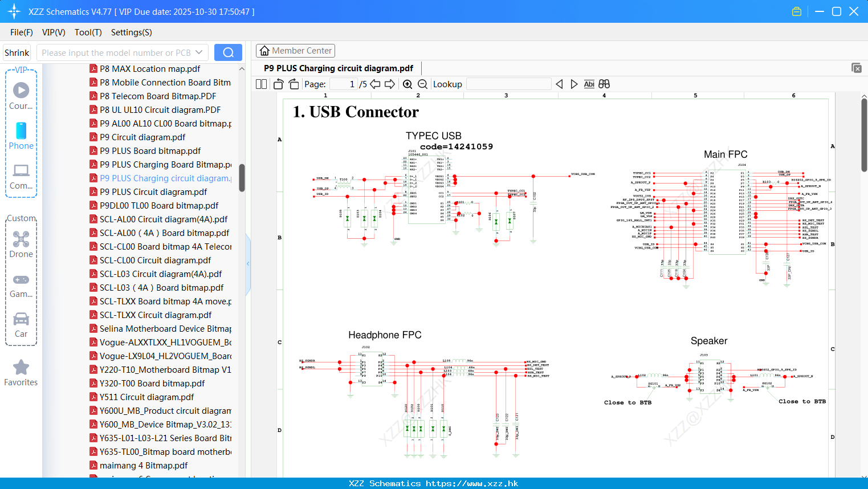Open P9DL00 TL00 Board bitmap.pdf
The height and width of the screenshot is (489, 868).
click(x=159, y=206)
